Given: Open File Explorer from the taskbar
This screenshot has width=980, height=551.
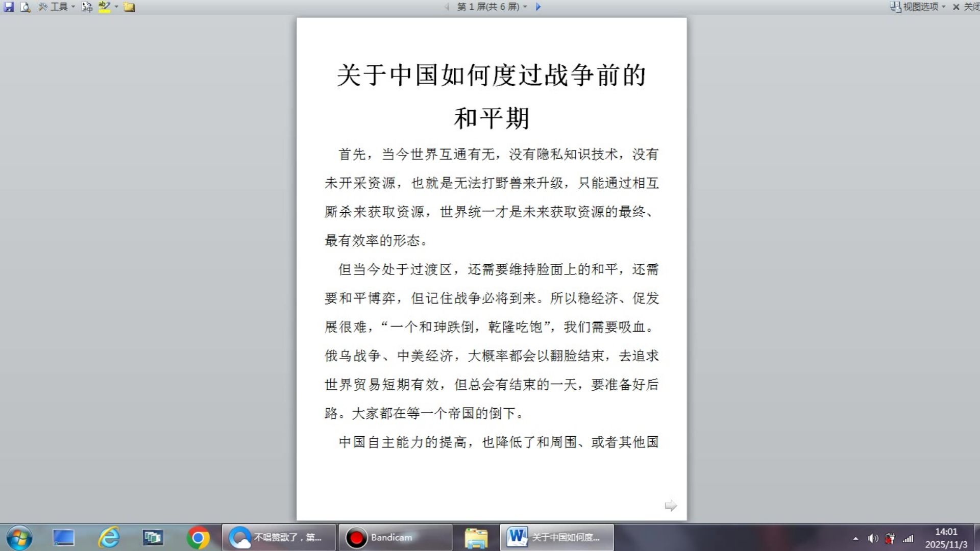Looking at the screenshot, I should [x=475, y=537].
